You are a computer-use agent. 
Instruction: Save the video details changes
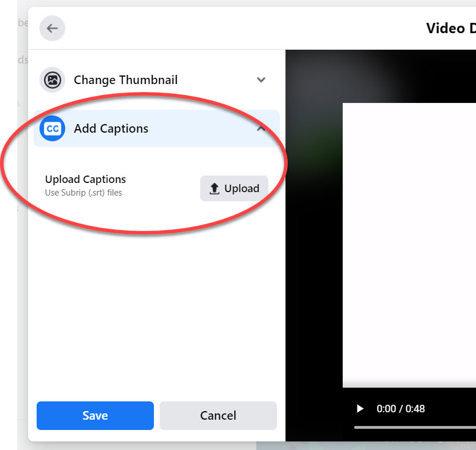coord(95,416)
